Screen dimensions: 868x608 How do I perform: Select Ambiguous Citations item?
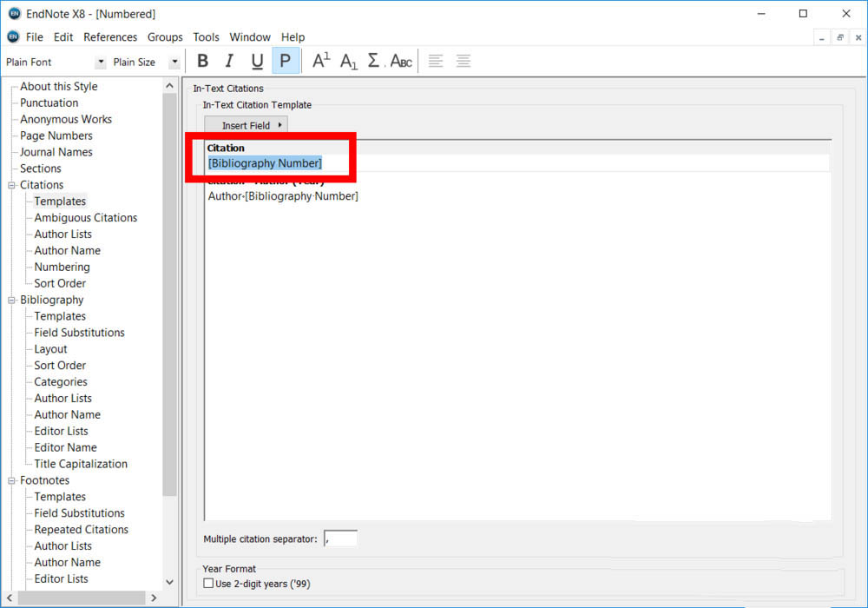click(x=86, y=218)
